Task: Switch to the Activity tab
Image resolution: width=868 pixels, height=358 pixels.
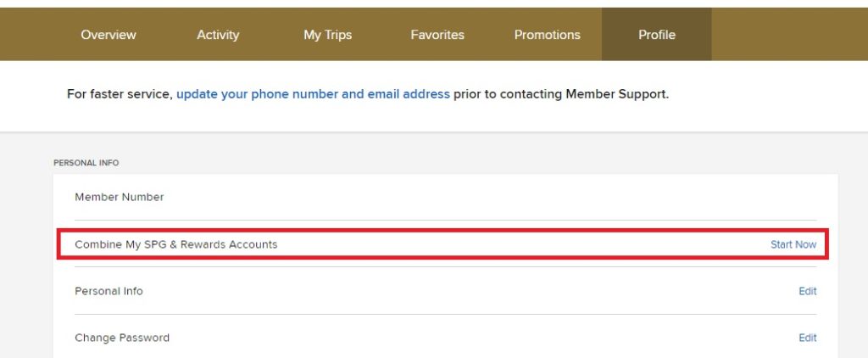Action: tap(218, 35)
